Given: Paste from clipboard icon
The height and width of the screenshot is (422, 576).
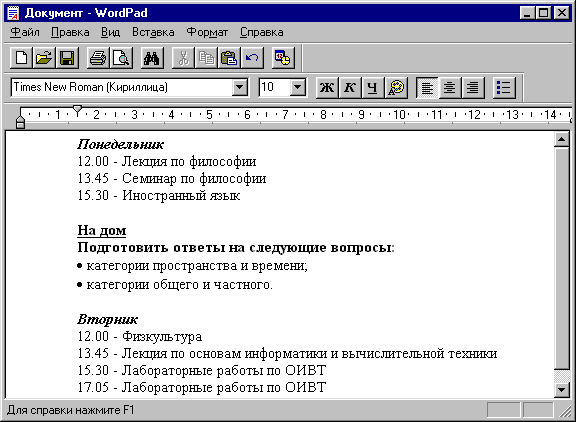Looking at the screenshot, I should [x=229, y=58].
